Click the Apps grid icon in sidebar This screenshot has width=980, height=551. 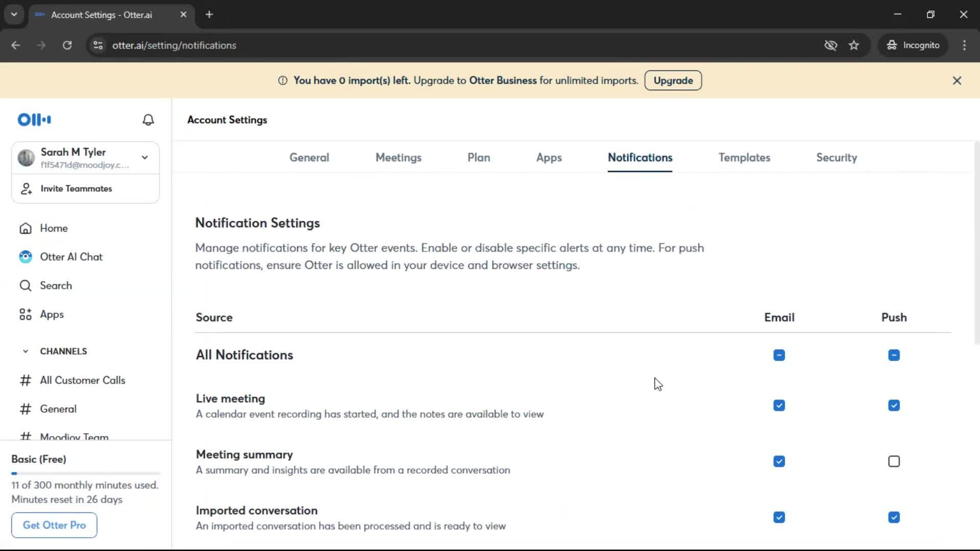[x=26, y=314]
